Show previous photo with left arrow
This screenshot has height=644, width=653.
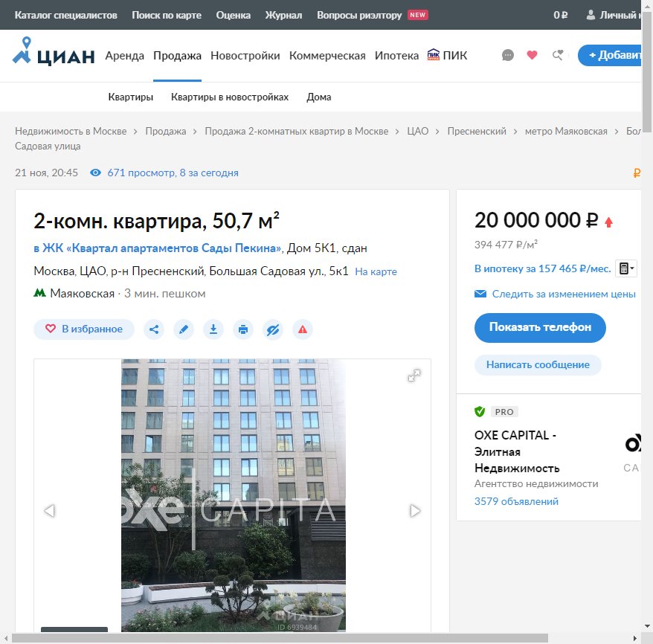click(x=50, y=511)
